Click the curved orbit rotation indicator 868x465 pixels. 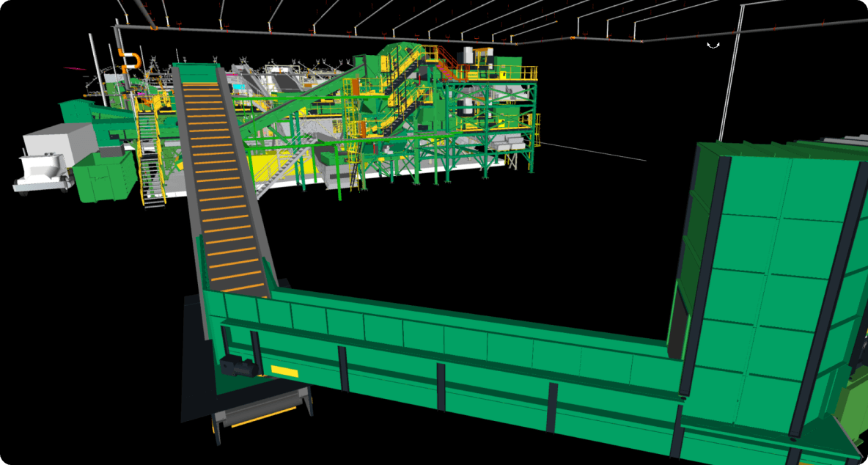pyautogui.click(x=713, y=45)
